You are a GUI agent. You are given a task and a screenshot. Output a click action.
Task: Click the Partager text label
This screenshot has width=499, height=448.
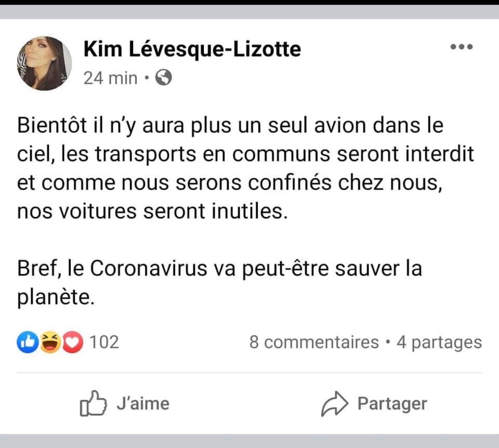tap(392, 404)
